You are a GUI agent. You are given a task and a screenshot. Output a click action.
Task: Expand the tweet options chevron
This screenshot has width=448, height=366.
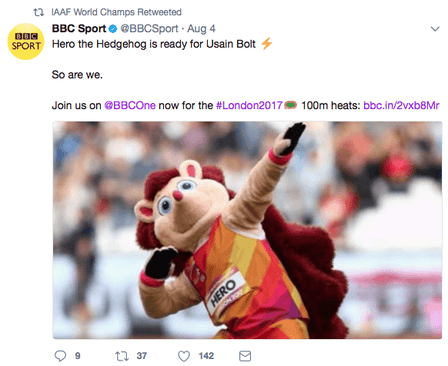435,29
